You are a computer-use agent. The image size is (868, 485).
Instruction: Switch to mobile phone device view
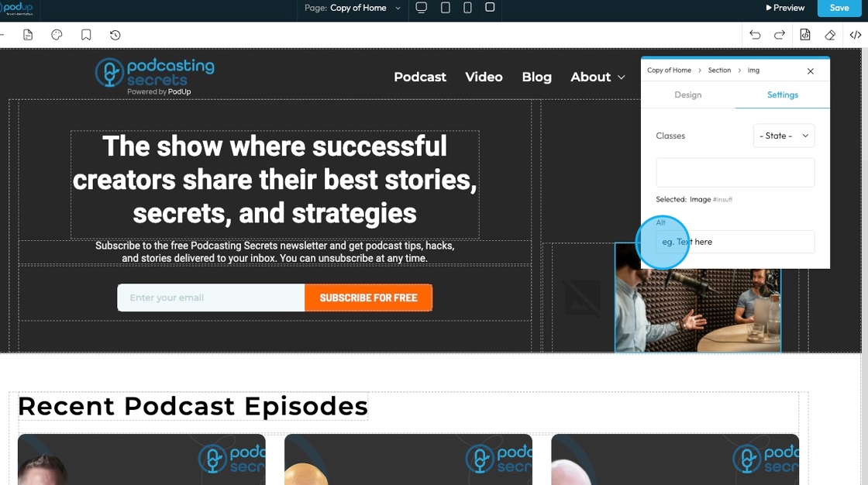468,7
